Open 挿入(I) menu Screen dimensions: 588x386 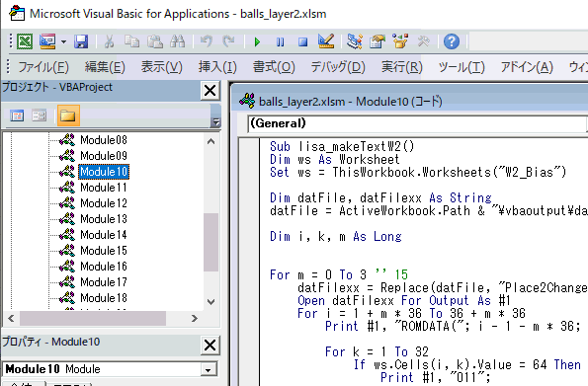pyautogui.click(x=217, y=67)
